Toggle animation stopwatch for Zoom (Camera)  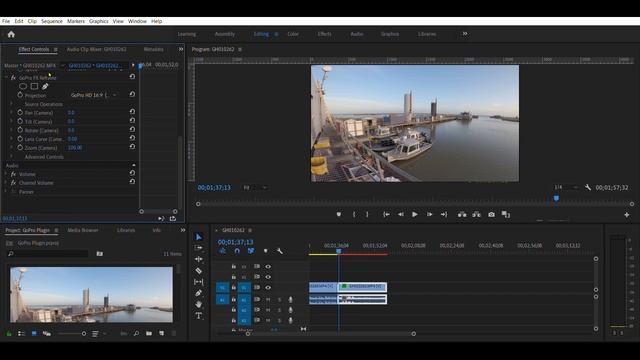tap(20, 147)
